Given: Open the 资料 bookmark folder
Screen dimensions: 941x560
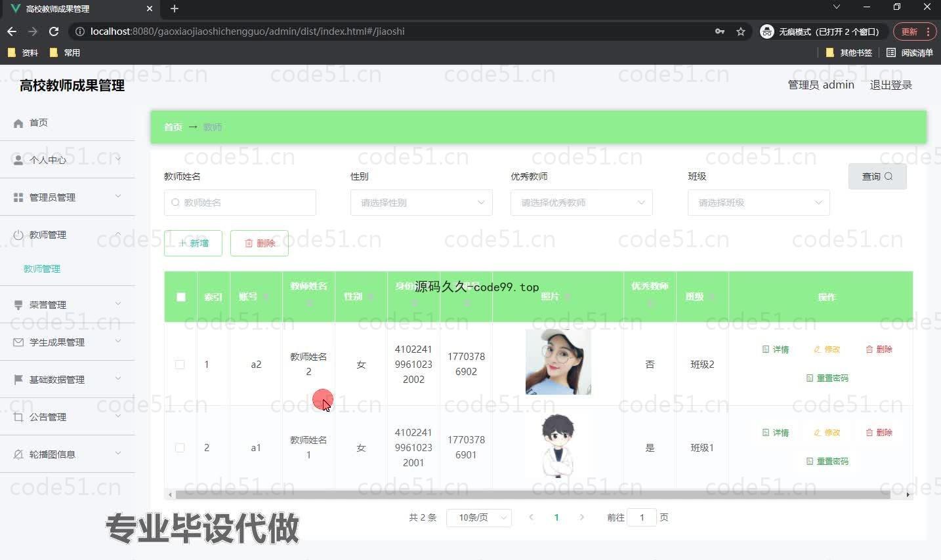Looking at the screenshot, I should coord(23,52).
